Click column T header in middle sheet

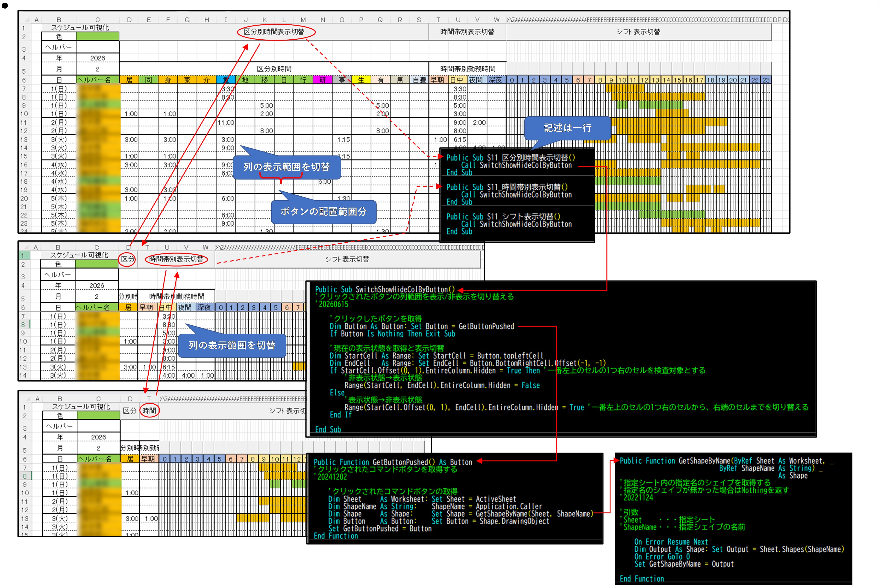pos(147,247)
